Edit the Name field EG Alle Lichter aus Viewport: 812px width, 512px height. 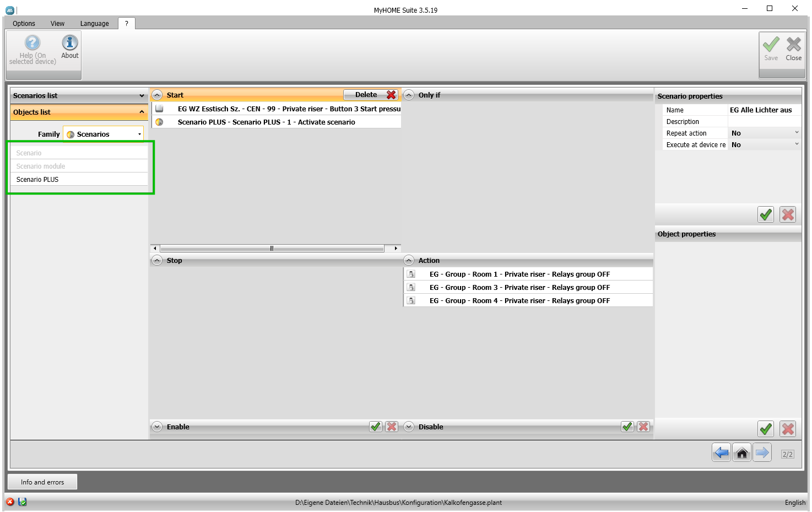click(x=765, y=110)
